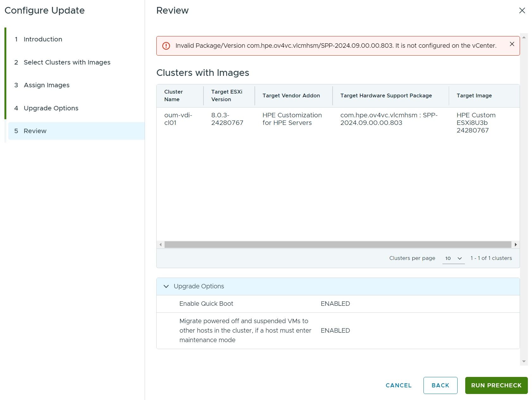Click the red error alert icon
The width and height of the screenshot is (532, 400).
coord(166,46)
